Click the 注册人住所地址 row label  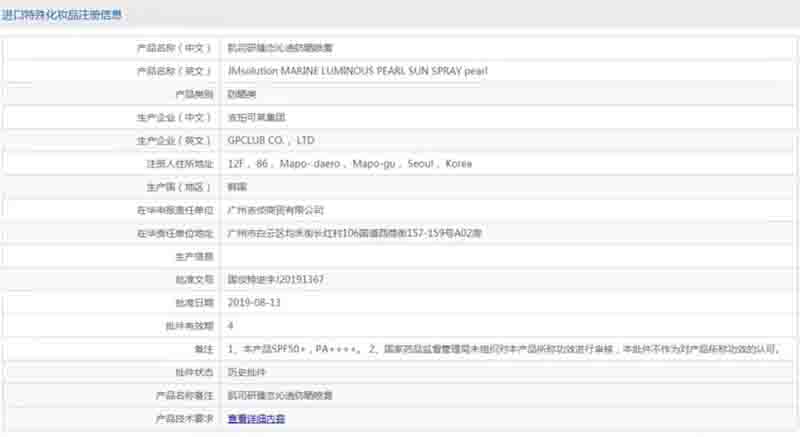pyautogui.click(x=180, y=164)
